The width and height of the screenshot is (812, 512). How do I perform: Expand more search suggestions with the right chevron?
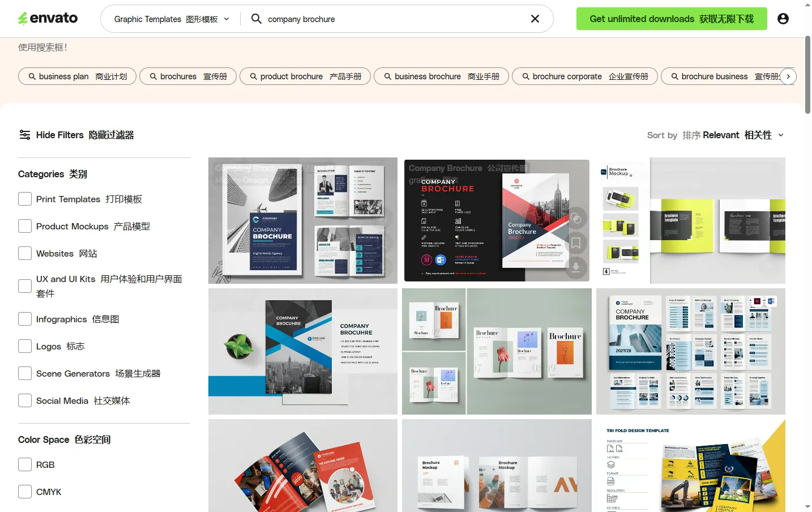tap(788, 76)
